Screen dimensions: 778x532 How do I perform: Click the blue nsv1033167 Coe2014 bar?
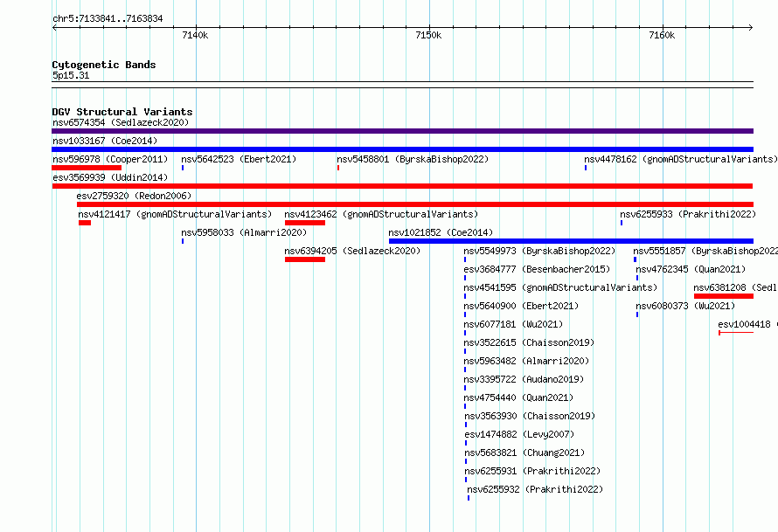(x=402, y=149)
